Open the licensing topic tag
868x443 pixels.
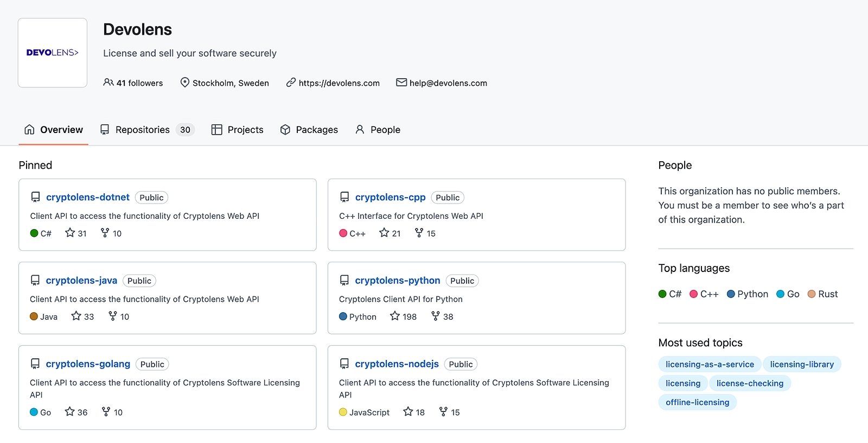click(683, 383)
